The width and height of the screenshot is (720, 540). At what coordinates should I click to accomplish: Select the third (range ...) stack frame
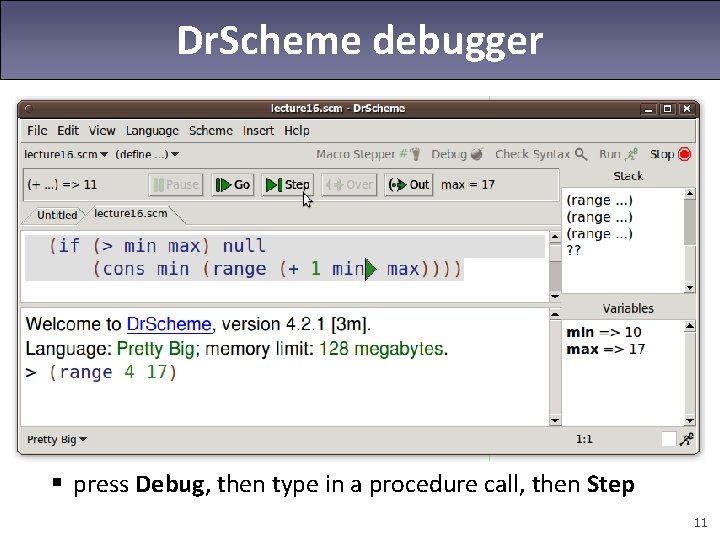click(599, 234)
